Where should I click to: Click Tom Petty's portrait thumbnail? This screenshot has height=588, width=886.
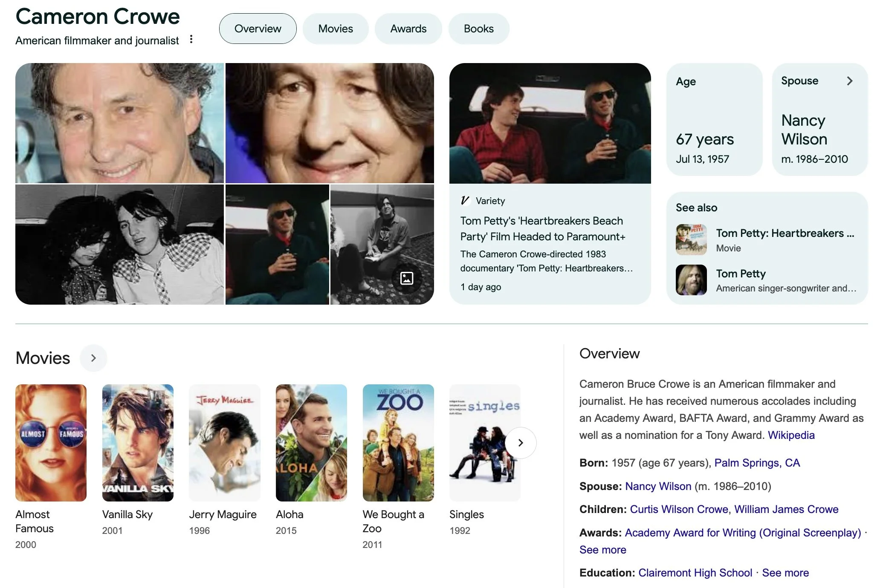click(691, 280)
